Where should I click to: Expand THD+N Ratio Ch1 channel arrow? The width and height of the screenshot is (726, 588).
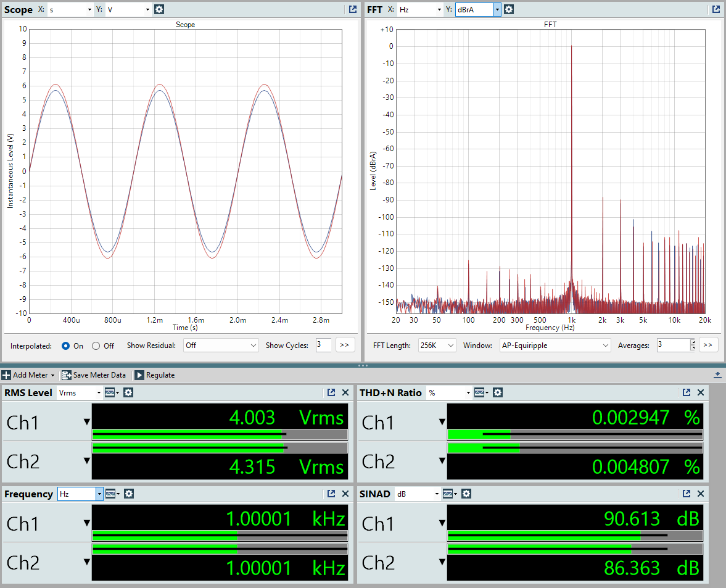pos(442,422)
